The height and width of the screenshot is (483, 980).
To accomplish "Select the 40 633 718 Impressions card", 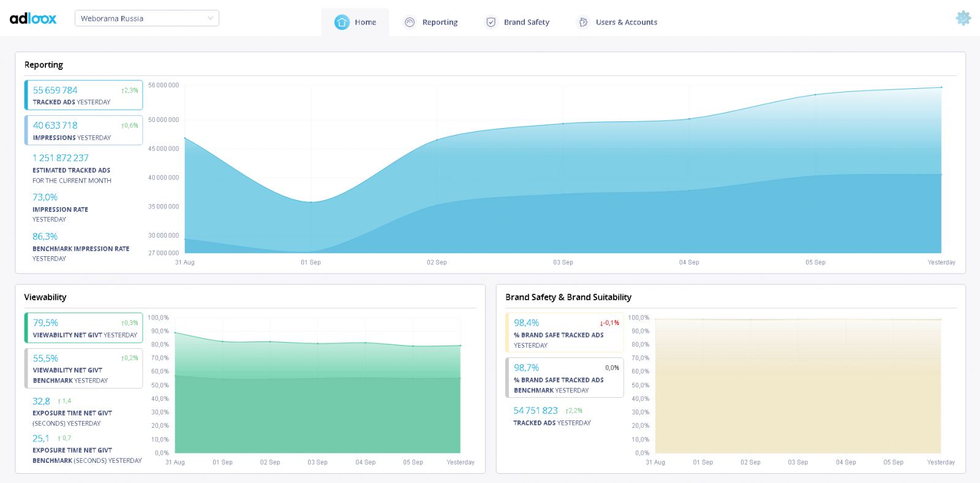I will pyautogui.click(x=84, y=130).
